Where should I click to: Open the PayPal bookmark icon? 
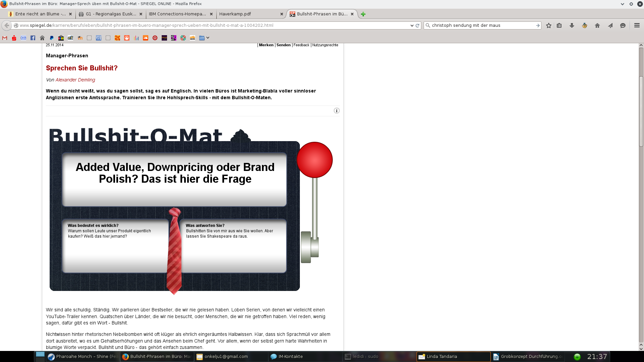coord(52,38)
